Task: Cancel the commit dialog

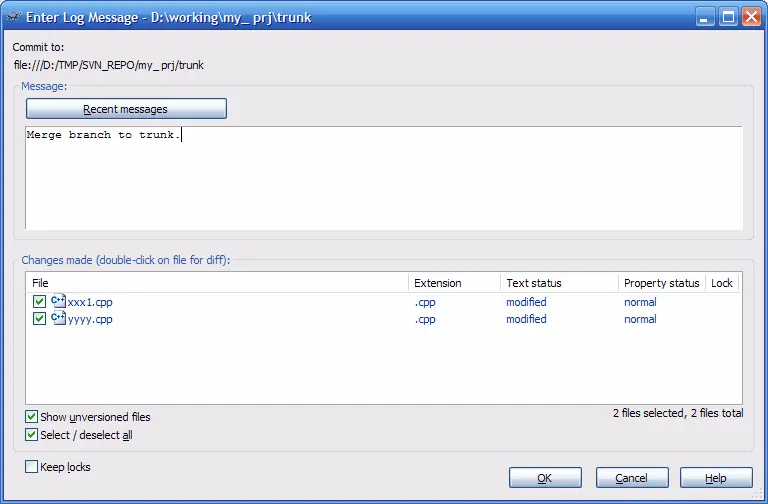Action: pyautogui.click(x=632, y=478)
